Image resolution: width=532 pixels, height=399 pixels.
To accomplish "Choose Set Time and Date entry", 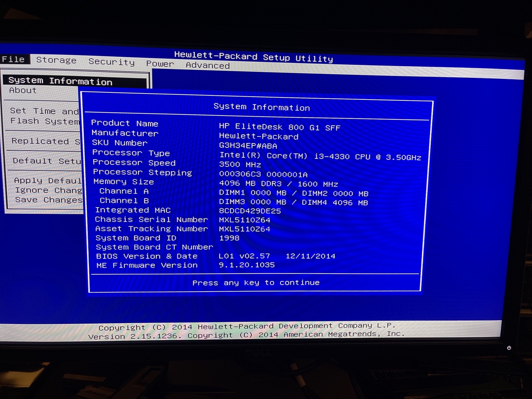I will (x=45, y=111).
